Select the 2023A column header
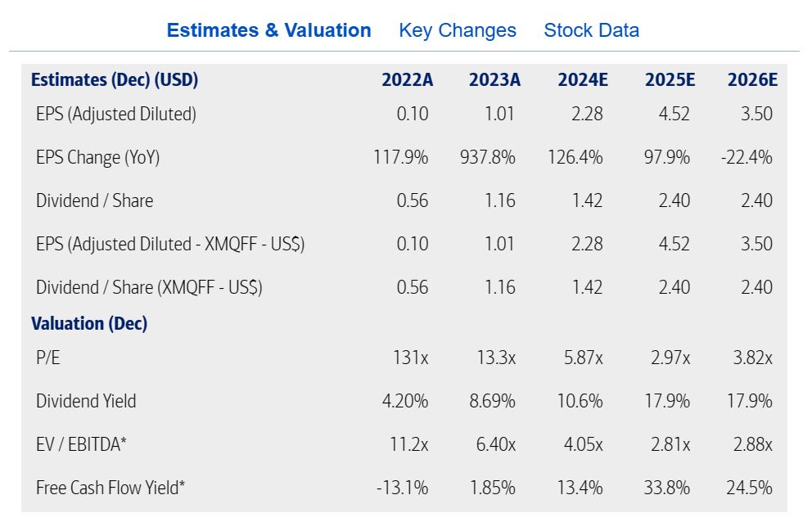 pyautogui.click(x=494, y=79)
